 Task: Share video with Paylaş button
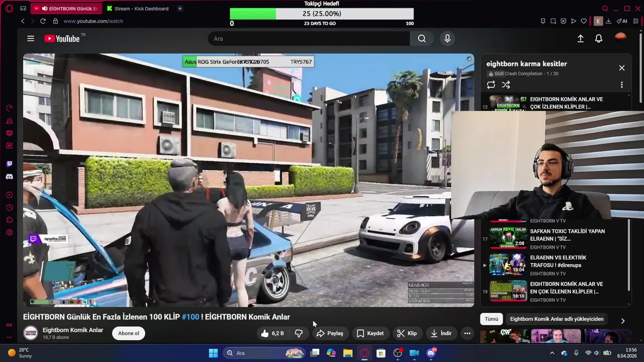(x=330, y=333)
